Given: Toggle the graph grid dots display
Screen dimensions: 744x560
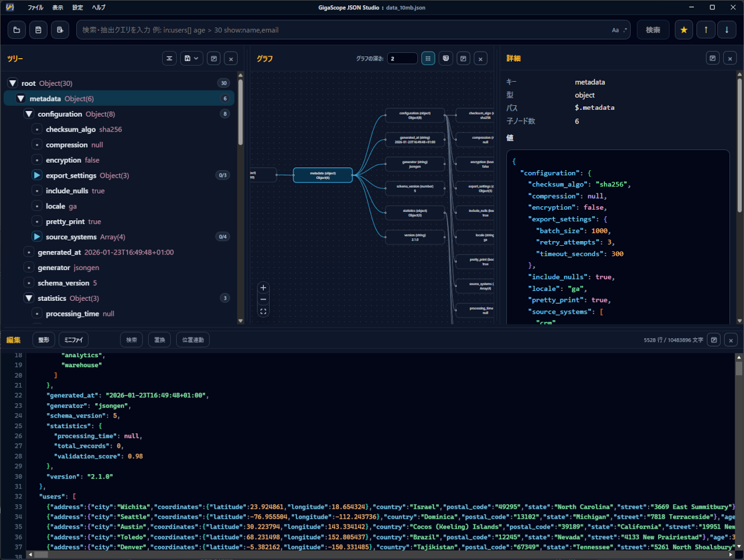Looking at the screenshot, I should pos(428,59).
